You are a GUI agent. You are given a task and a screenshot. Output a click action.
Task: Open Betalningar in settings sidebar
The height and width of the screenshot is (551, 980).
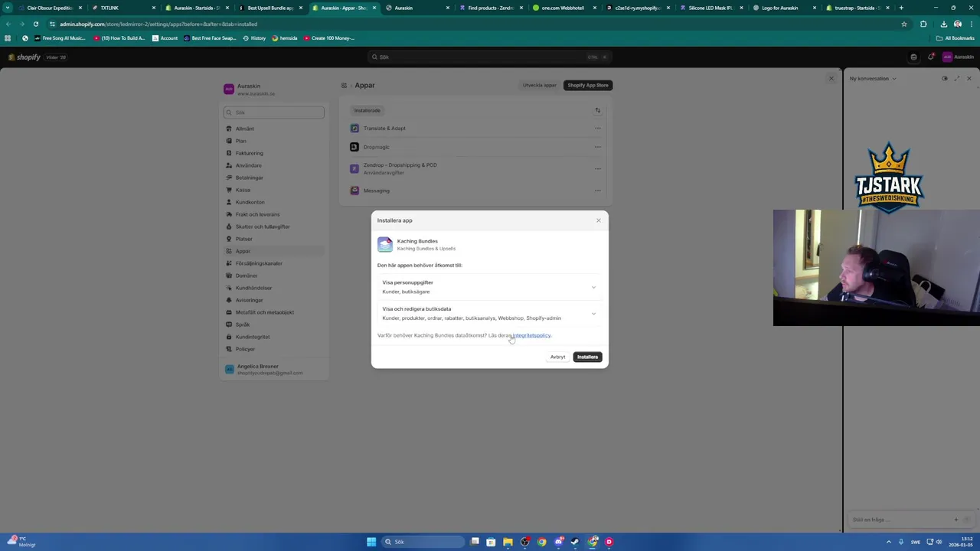pyautogui.click(x=274, y=178)
